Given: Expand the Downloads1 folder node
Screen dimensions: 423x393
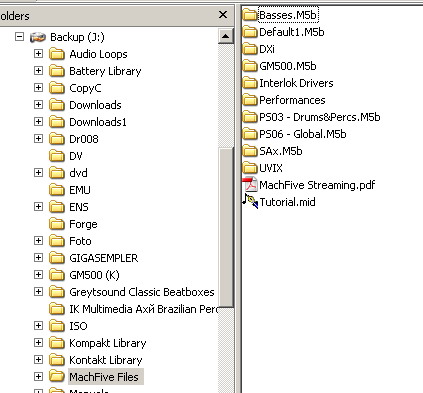Looking at the screenshot, I should coord(39,122).
